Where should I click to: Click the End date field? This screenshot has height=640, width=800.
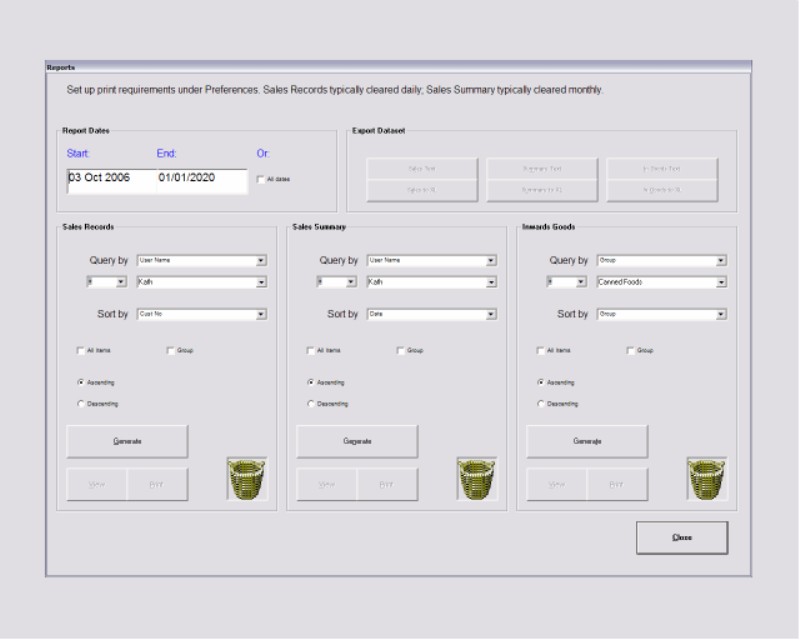199,178
